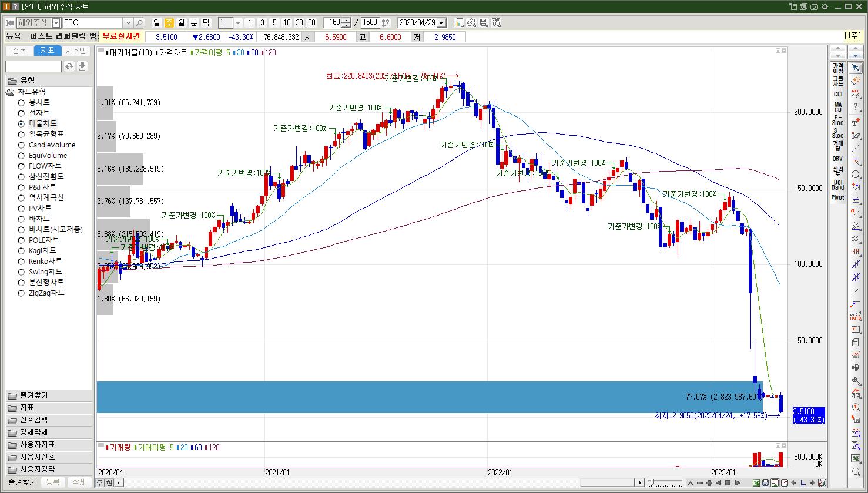Viewport: 868px width, 493px height.
Task: Expand the 신호검색 folder section
Action: pos(48,420)
